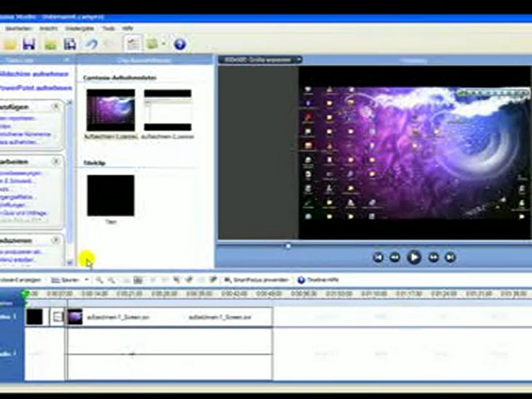Jump to the end of the preview clip
Viewport: 532px width, 399px height.
pos(451,258)
